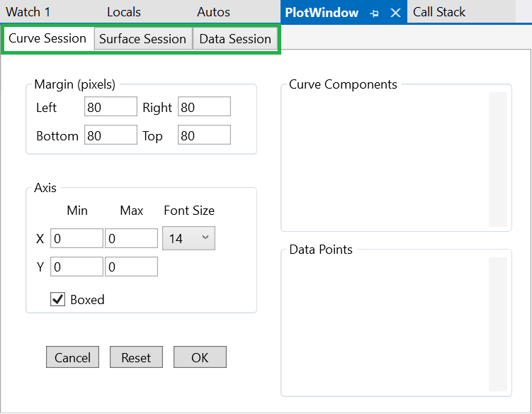The width and height of the screenshot is (532, 414).
Task: Open the Locals tab
Action: [124, 12]
